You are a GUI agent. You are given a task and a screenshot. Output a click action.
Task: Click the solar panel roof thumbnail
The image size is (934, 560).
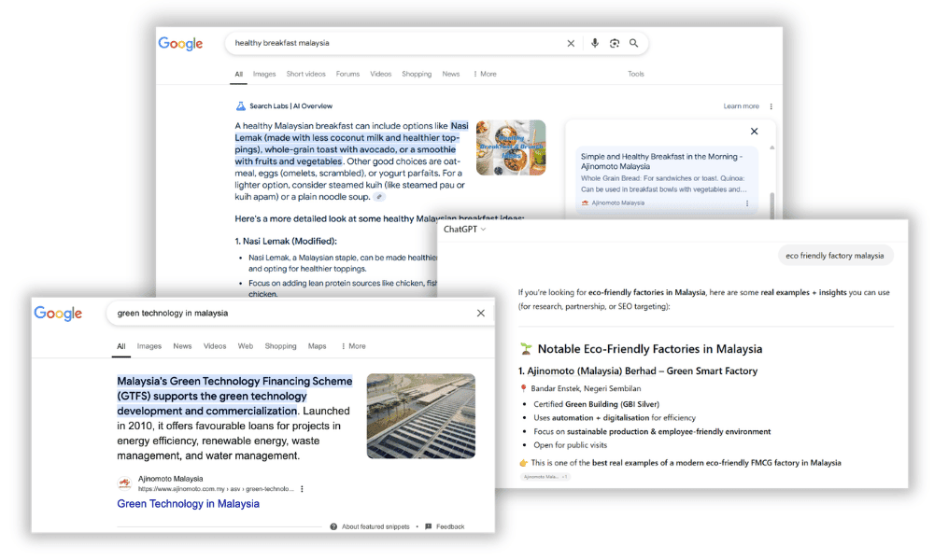[x=420, y=413]
